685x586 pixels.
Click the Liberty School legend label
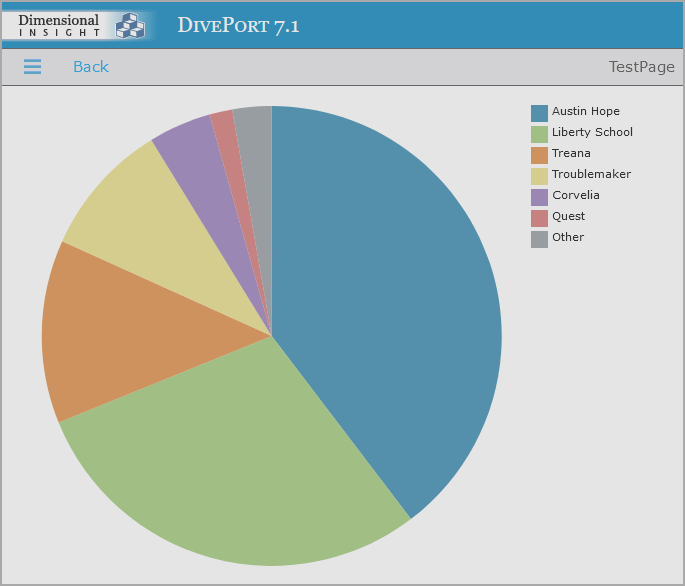(592, 133)
